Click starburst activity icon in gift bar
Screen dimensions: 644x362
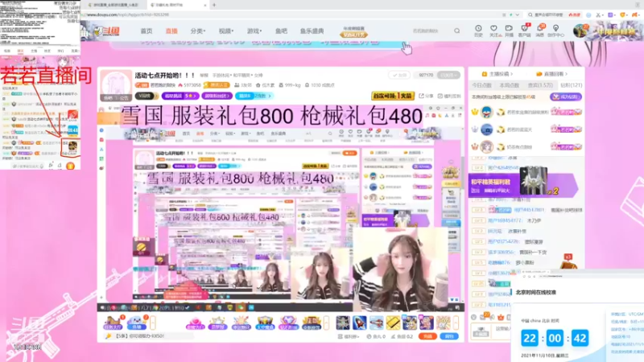pyautogui.click(x=241, y=323)
